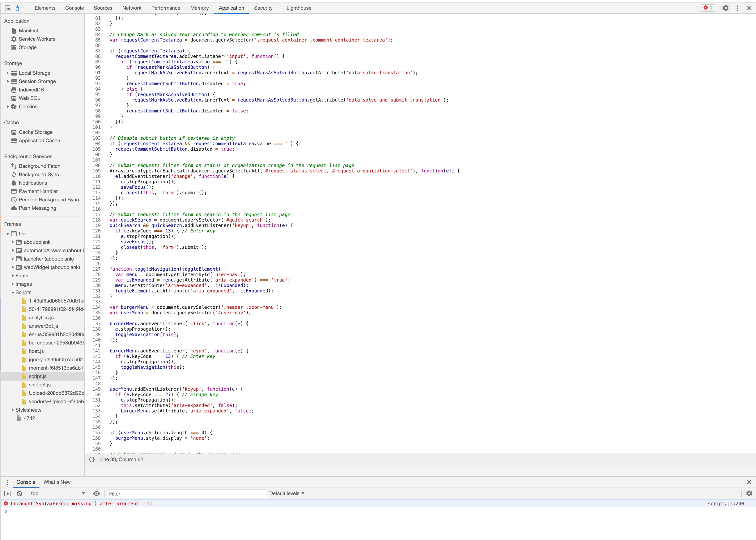The height and width of the screenshot is (540, 756).
Task: Collapse the Scripts folder
Action: pos(13,293)
